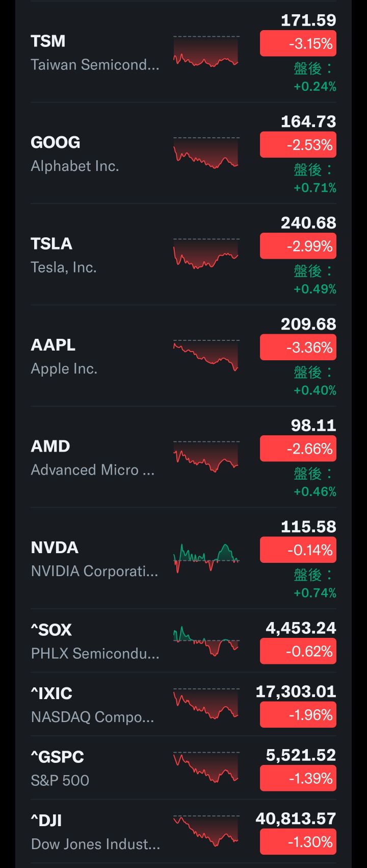Open the Dow Jones Industrial row
The image size is (367, 868).
coord(183,831)
